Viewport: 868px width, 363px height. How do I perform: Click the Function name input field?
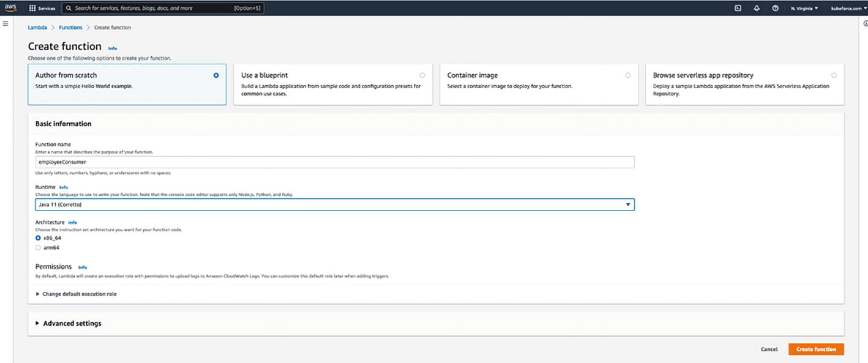(334, 162)
